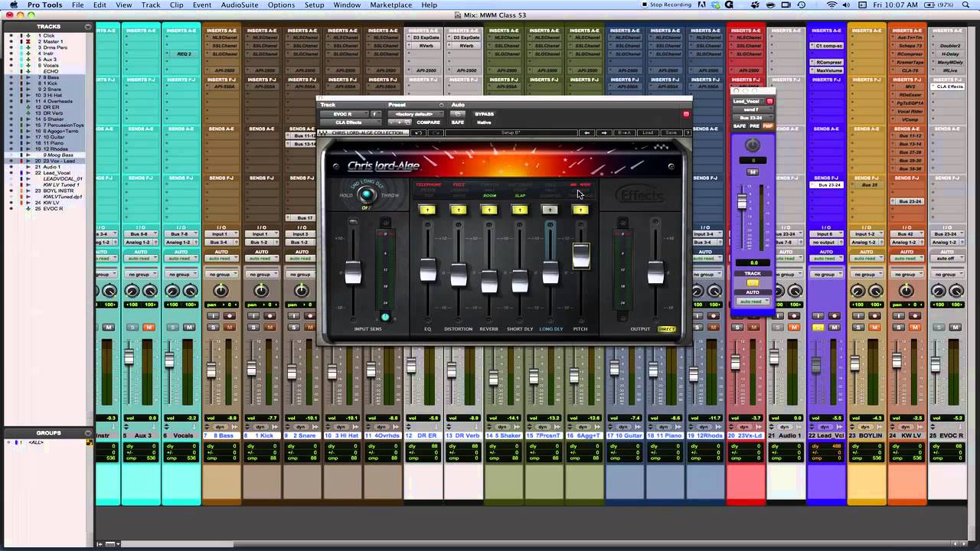This screenshot has height=551, width=980.
Task: Toggle the Short Delay effect on/off button
Action: 519,210
